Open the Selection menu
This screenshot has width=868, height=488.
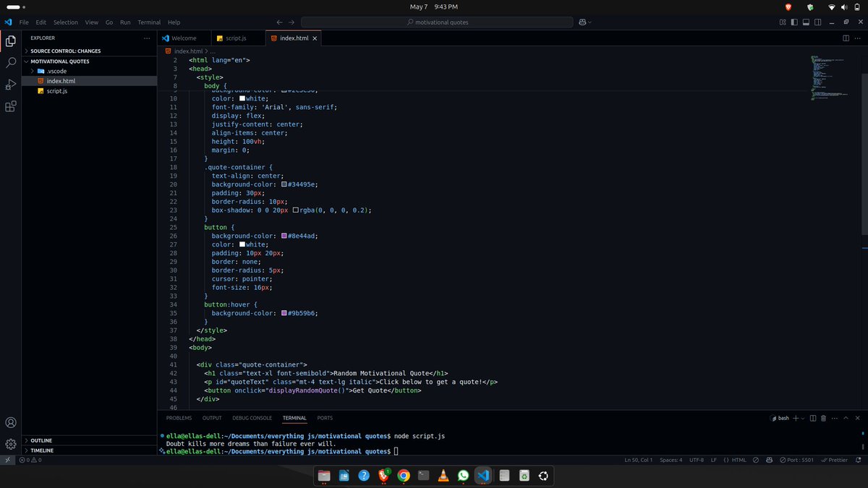point(66,22)
